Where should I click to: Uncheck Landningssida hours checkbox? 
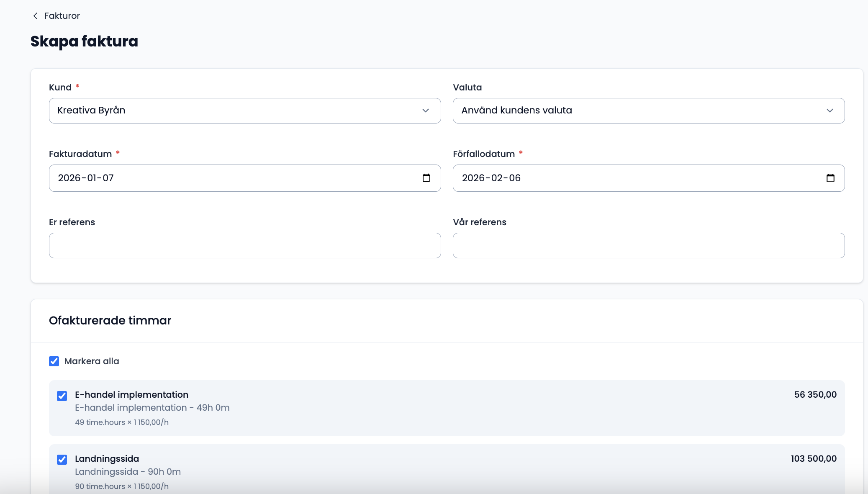coord(62,460)
